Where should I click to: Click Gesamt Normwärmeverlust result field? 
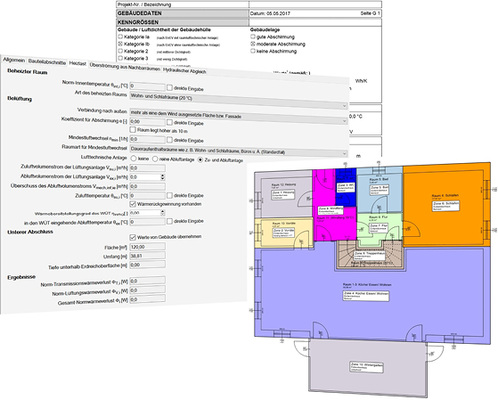coord(147,299)
